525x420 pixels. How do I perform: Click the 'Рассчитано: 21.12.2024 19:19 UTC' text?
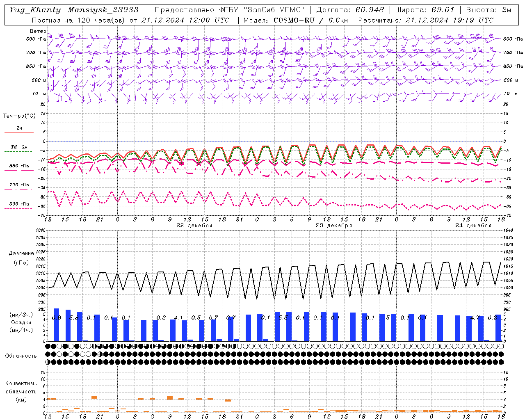pyautogui.click(x=426, y=20)
